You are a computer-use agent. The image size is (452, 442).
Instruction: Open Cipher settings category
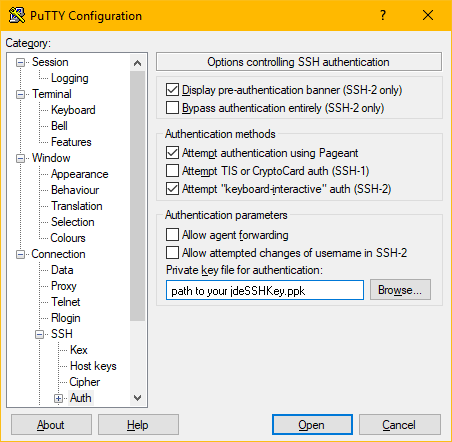coord(85,382)
